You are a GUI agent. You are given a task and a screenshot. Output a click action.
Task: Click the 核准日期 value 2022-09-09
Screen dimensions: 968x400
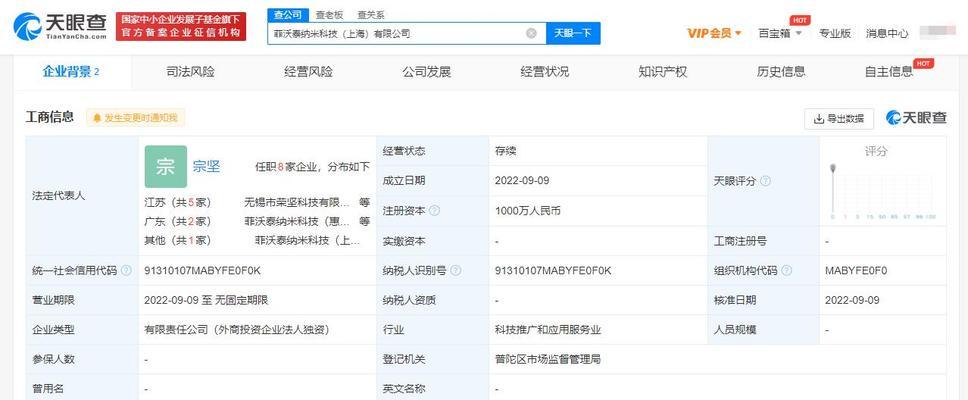(x=852, y=301)
